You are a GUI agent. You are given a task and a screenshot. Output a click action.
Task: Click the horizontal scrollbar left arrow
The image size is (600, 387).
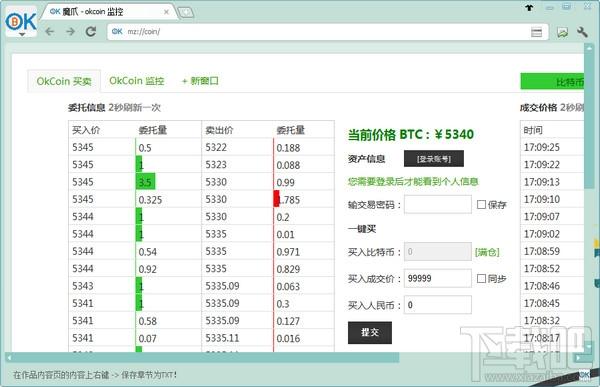pyautogui.click(x=8, y=358)
